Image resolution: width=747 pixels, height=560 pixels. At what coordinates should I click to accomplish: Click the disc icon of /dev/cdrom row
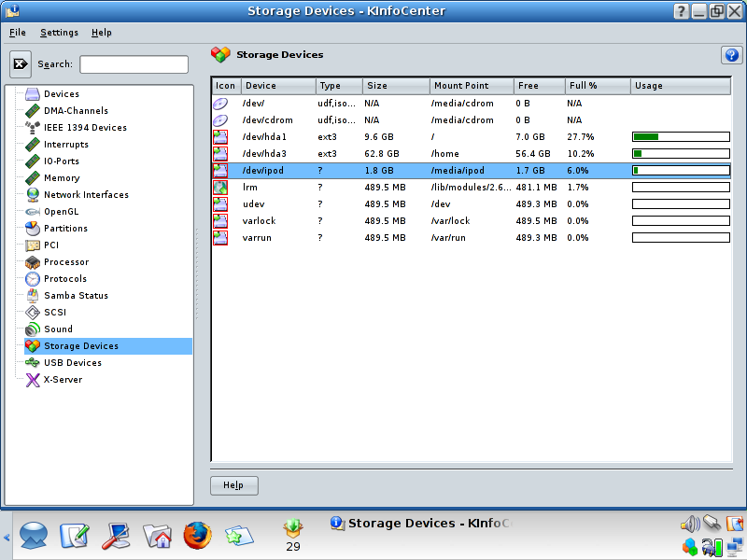click(x=220, y=120)
